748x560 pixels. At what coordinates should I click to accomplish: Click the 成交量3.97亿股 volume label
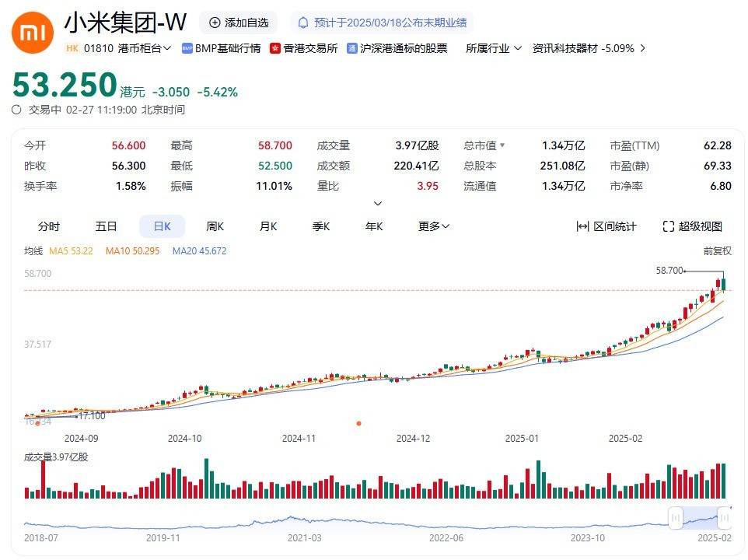(x=56, y=457)
